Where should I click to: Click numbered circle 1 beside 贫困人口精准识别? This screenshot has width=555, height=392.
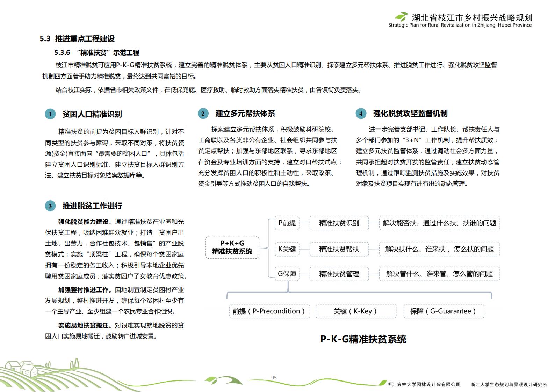click(50, 114)
